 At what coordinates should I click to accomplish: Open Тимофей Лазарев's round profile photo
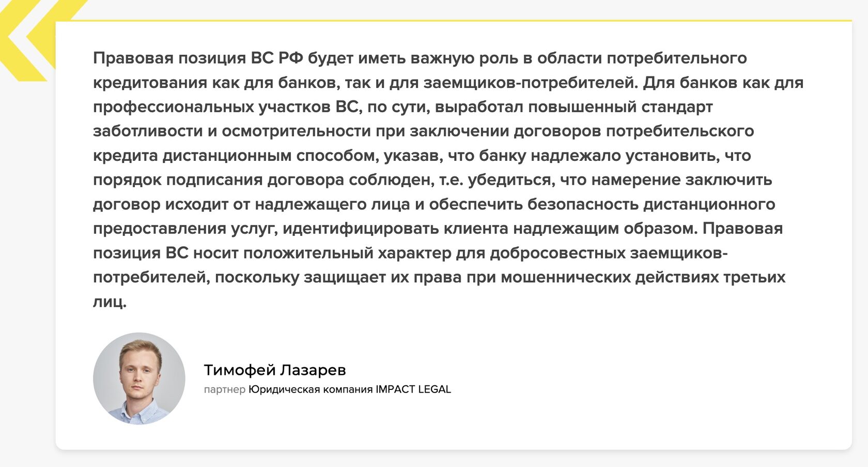(x=139, y=379)
